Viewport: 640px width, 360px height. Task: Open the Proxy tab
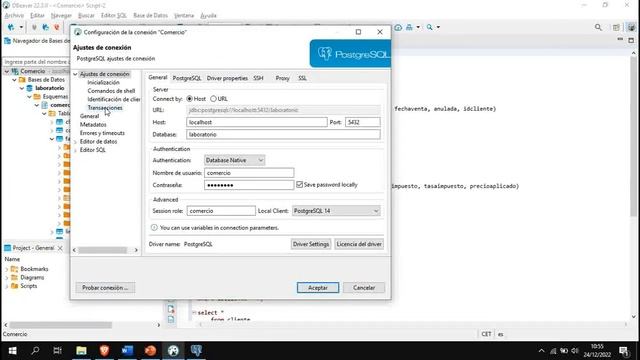[282, 78]
